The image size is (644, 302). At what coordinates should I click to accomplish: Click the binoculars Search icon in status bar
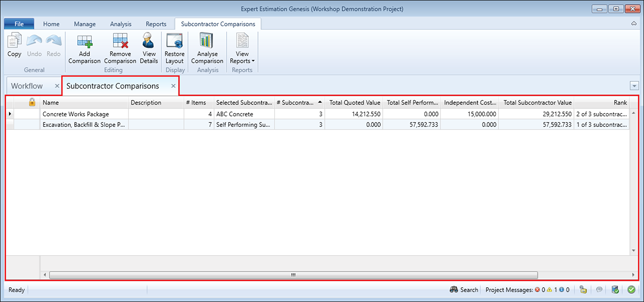pyautogui.click(x=453, y=290)
